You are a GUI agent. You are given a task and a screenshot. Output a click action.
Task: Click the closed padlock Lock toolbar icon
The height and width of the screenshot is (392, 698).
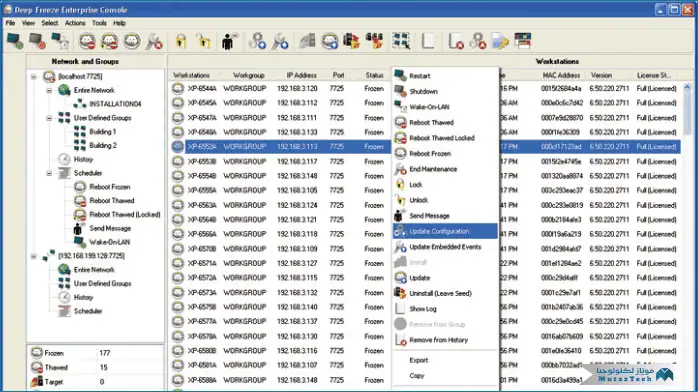coord(181,41)
